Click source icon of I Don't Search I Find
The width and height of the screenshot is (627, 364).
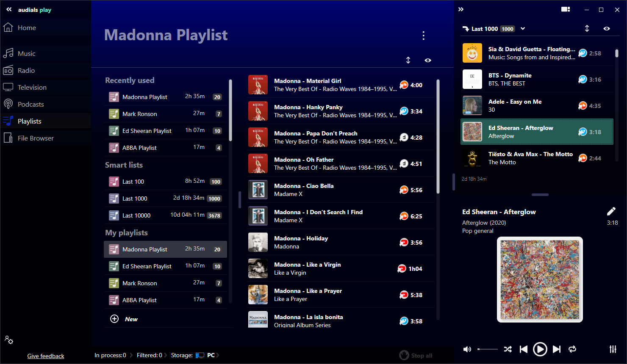[x=404, y=216]
